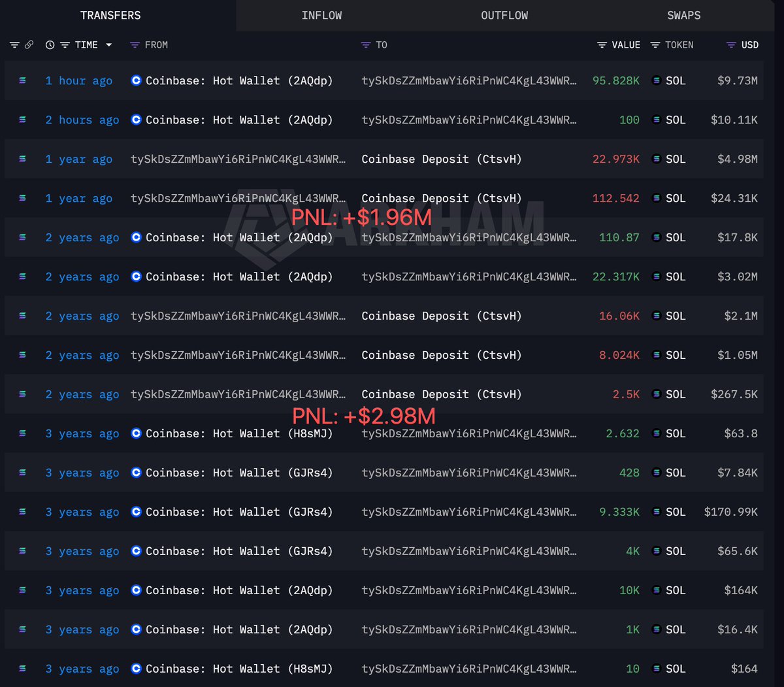Click SOL token icon in the $4.98M row

pyautogui.click(x=657, y=159)
